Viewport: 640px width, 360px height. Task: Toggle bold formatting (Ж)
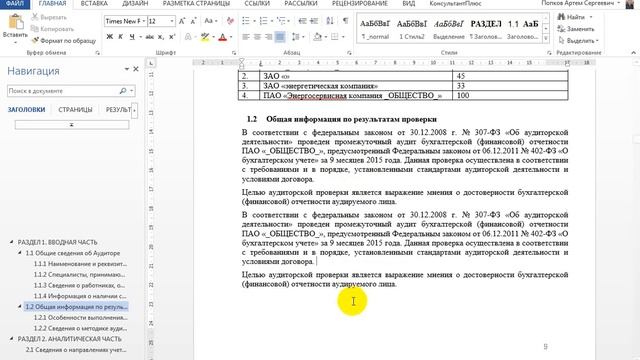(x=109, y=37)
